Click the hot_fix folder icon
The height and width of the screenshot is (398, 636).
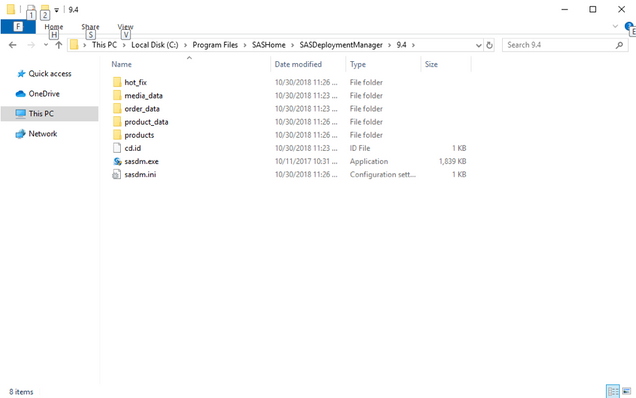point(117,82)
